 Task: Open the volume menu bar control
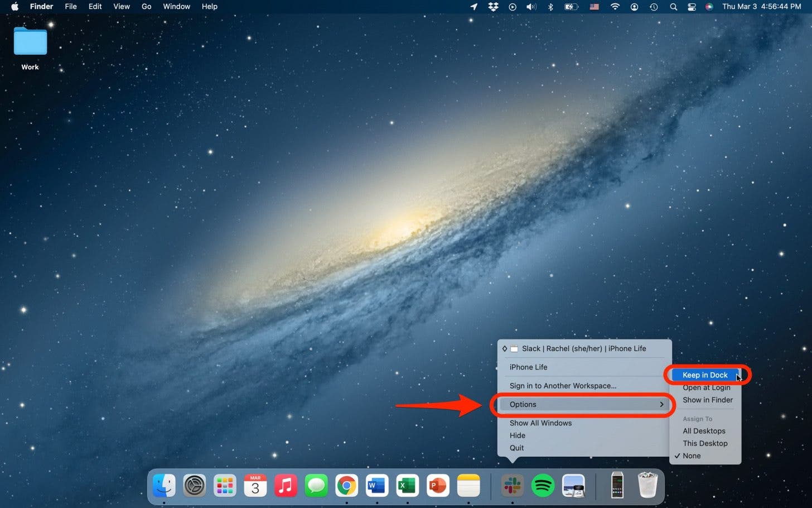[x=531, y=7]
